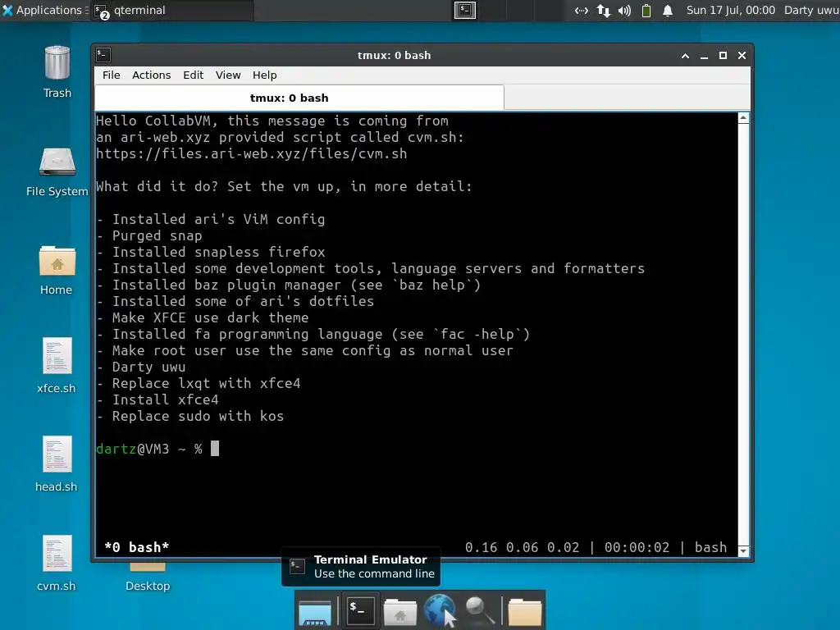Select the xfce.sh script file icon

tap(57, 356)
